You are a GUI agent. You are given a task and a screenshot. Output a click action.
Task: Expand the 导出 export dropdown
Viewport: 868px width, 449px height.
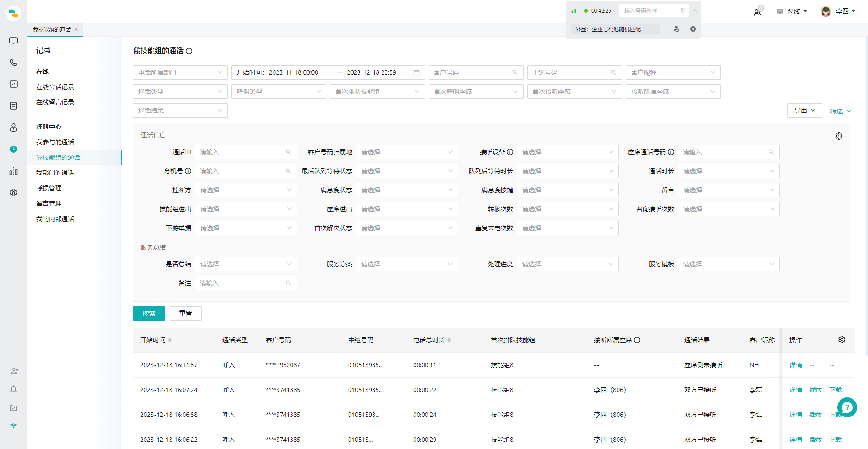[x=805, y=110]
